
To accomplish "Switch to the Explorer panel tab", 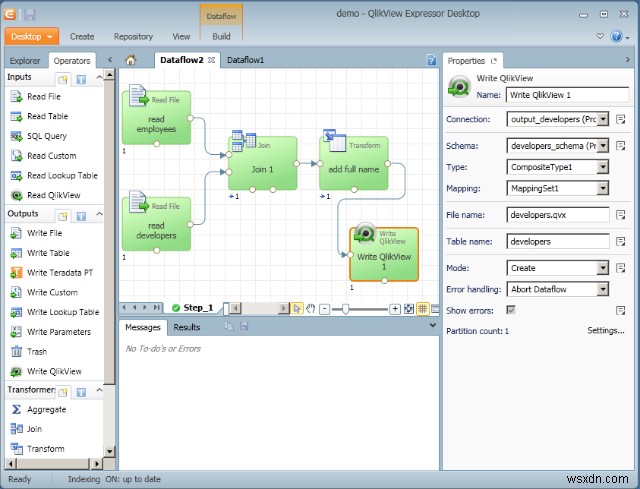I will [25, 61].
